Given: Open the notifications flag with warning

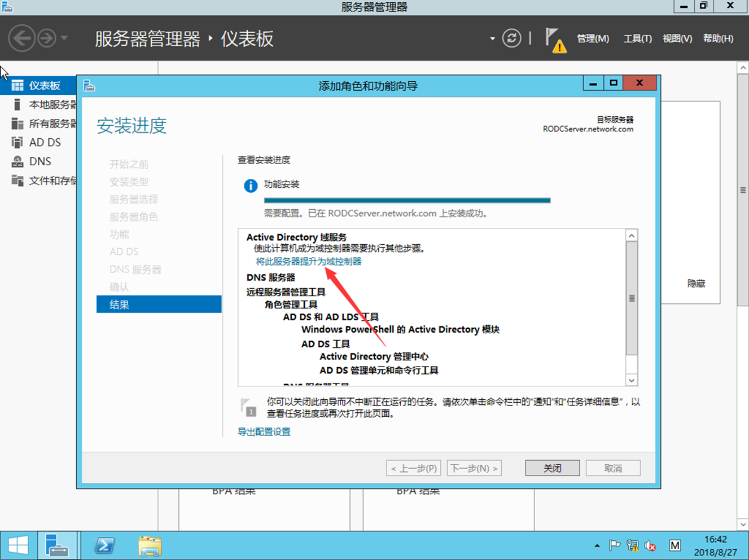Looking at the screenshot, I should [555, 40].
